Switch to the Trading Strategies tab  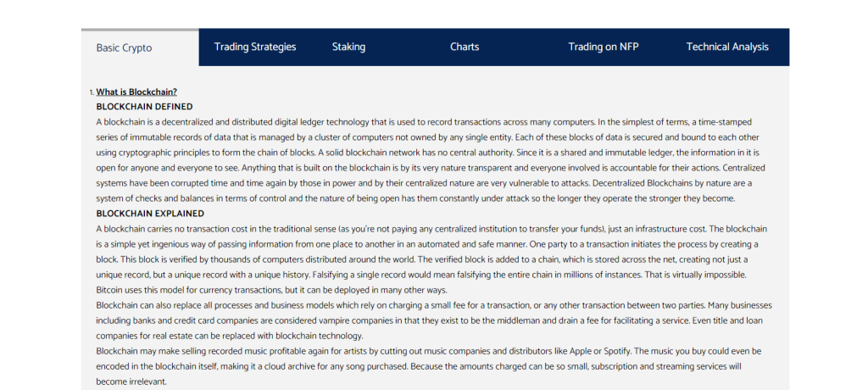pos(255,47)
